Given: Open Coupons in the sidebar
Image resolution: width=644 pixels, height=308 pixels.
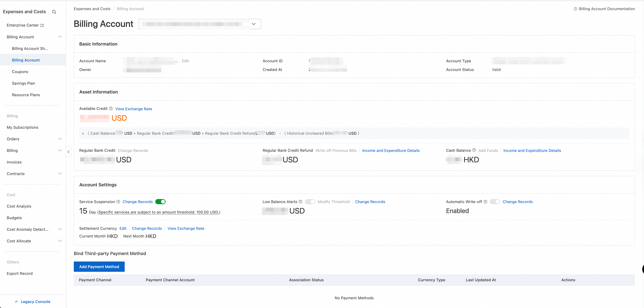Looking at the screenshot, I should click(x=20, y=72).
